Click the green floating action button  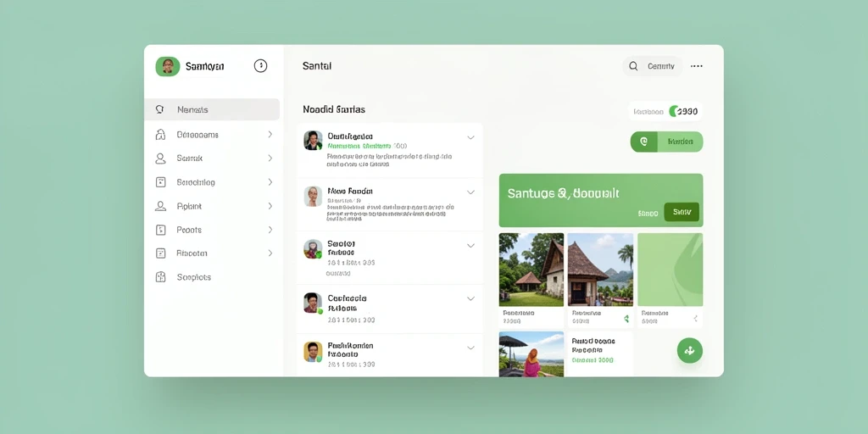[690, 350]
